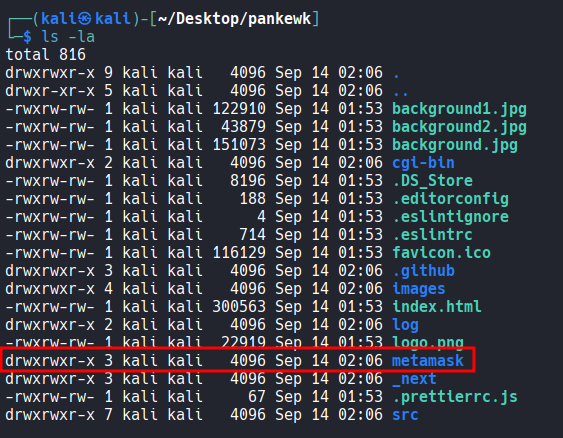563x438 pixels.
Task: Select the log directory name
Action: pos(405,325)
